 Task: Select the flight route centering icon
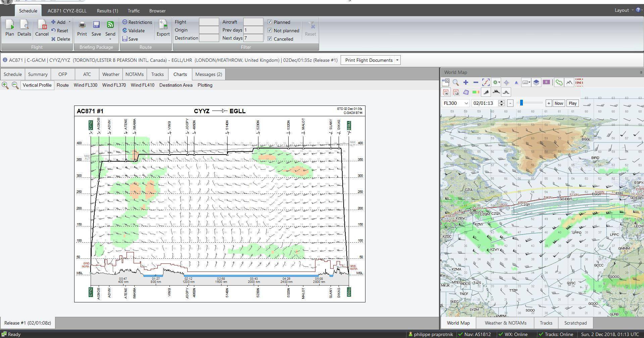[x=486, y=82]
